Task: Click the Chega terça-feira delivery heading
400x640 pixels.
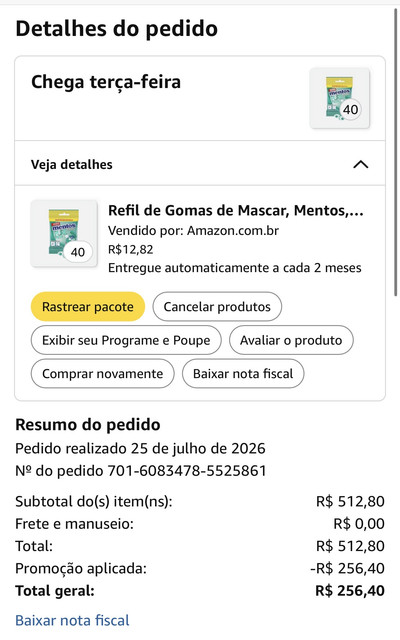Action: coord(106,82)
